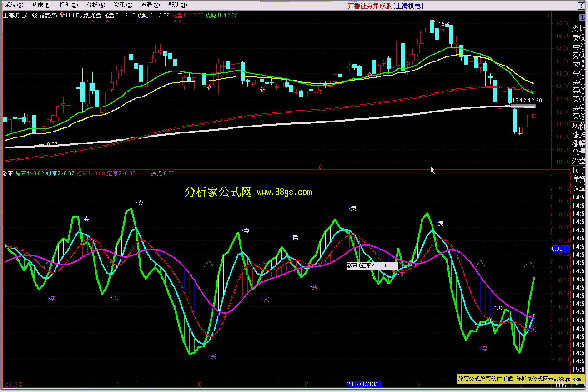
Task: Open the 资讯(I) menu
Action: click(123, 5)
